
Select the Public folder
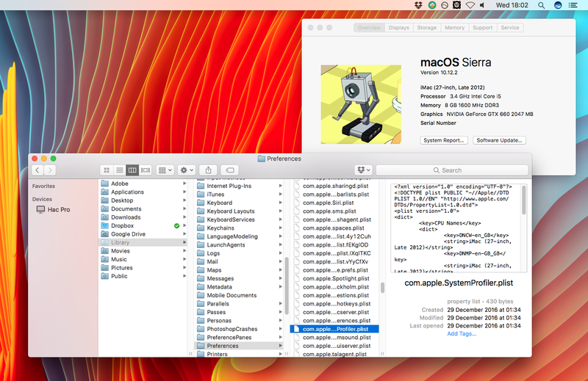tap(143, 276)
